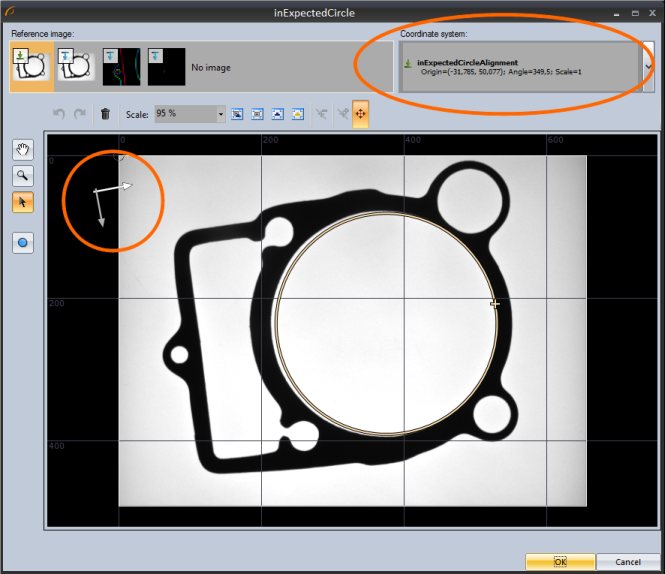Viewport: 665px width, 574px height.
Task: Select the hand pan tool
Action: click(22, 150)
